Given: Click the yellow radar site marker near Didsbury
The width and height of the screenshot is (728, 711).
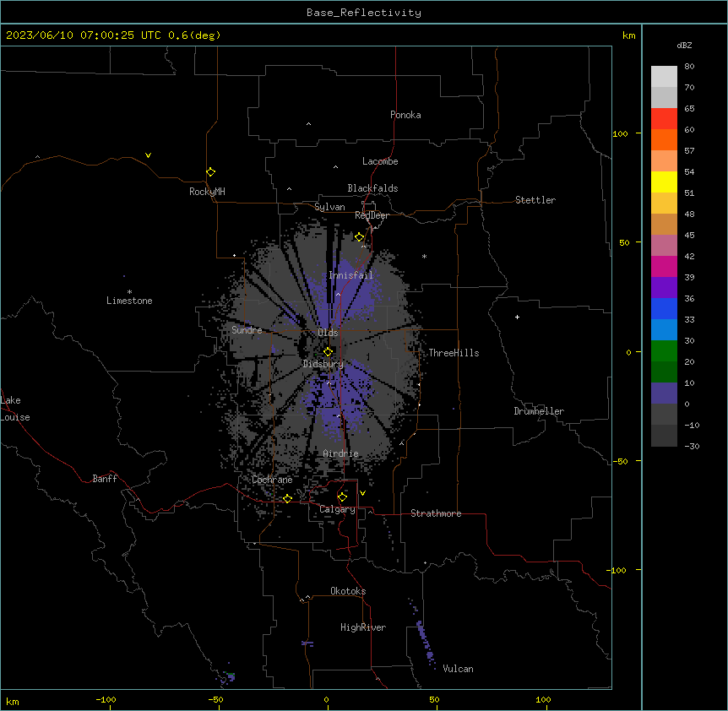Looking at the screenshot, I should 328,352.
